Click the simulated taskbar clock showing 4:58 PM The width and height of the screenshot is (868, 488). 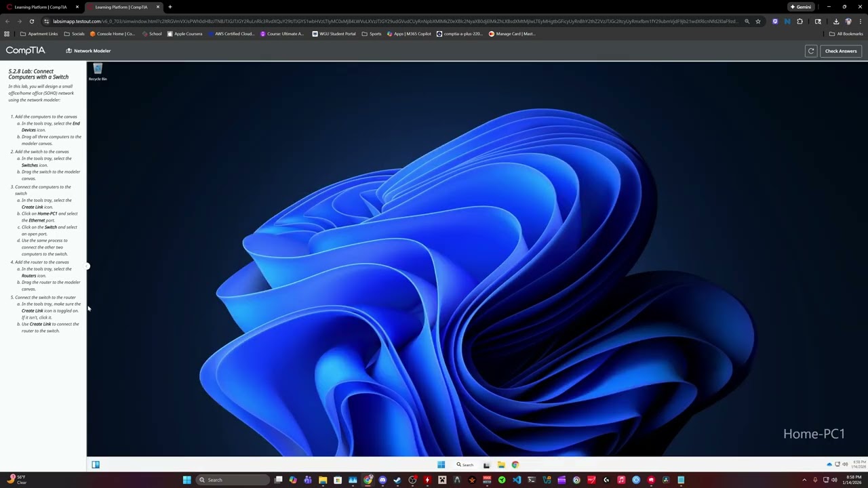(x=859, y=464)
